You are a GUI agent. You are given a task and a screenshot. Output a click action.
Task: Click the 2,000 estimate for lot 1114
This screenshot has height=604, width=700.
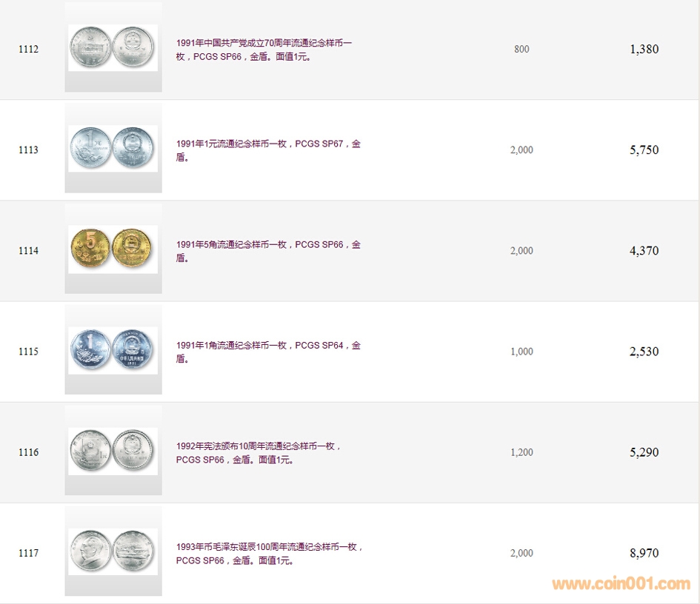(521, 251)
